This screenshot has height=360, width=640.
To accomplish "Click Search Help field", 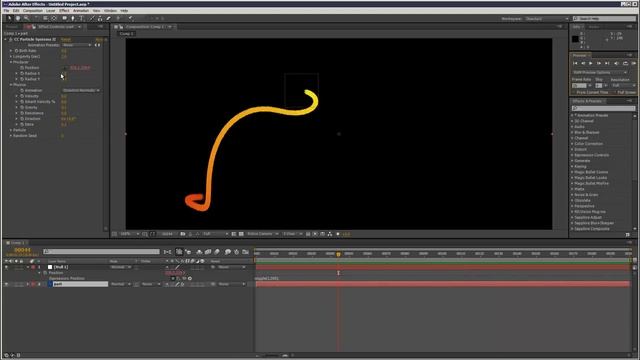I will 604,19.
